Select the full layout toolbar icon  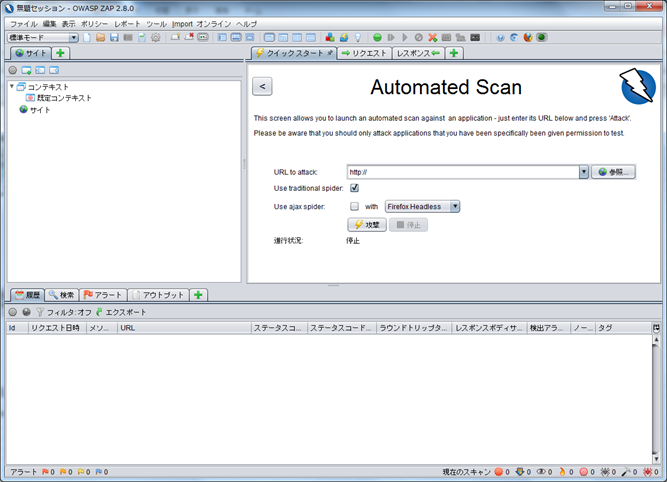tap(250, 37)
